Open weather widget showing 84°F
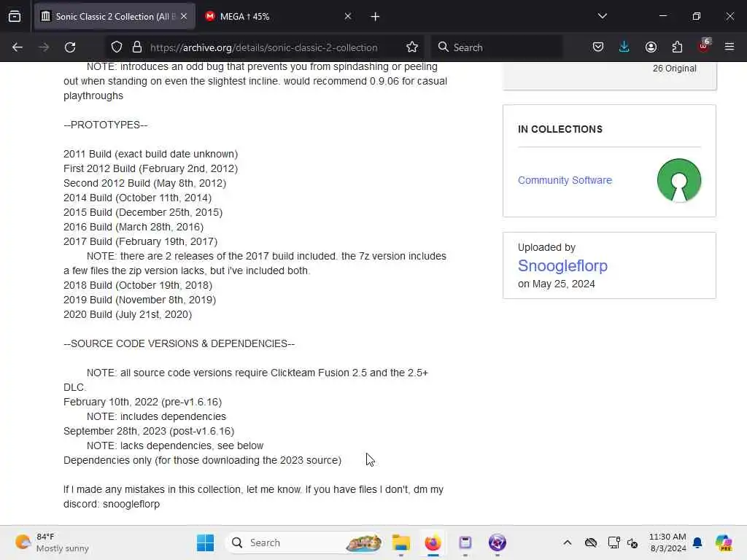Image resolution: width=747 pixels, height=560 pixels. (x=53, y=542)
